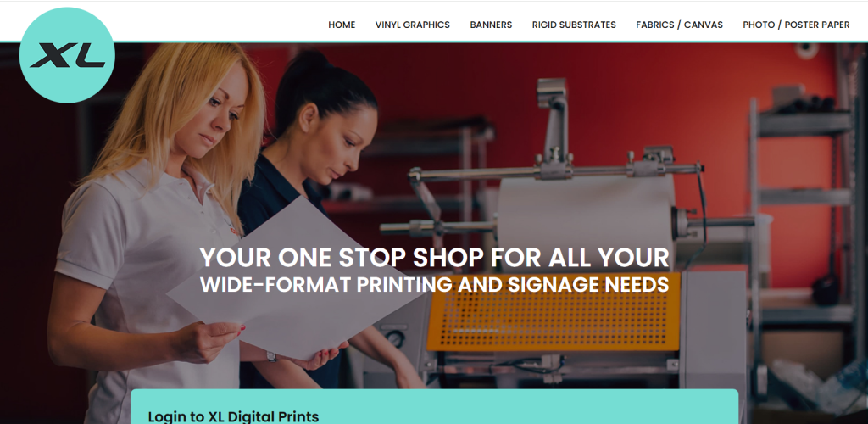This screenshot has height=424, width=868.
Task: Open the VINYL GRAPHICS menu item
Action: click(413, 25)
